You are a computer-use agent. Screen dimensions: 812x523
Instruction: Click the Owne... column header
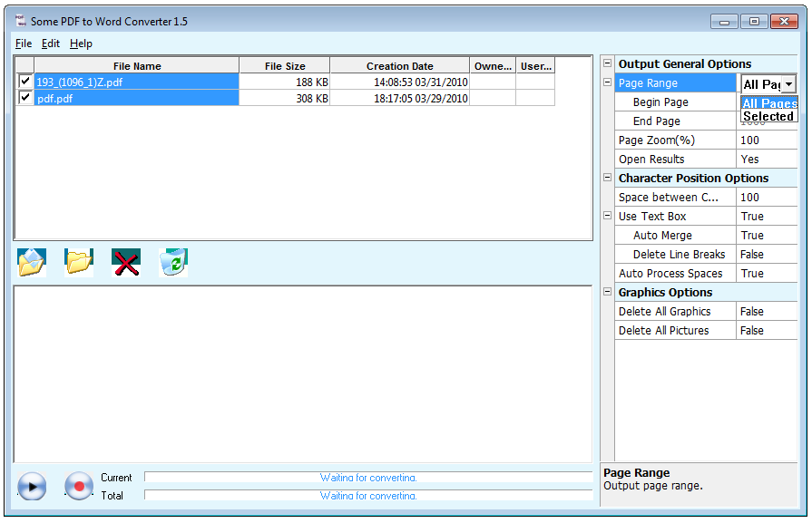[x=493, y=65]
